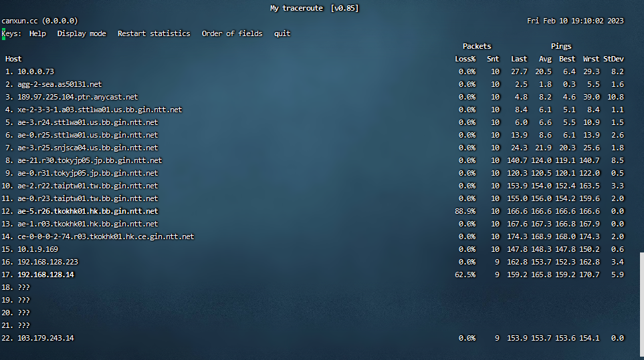Click the Avg column header

545,59
